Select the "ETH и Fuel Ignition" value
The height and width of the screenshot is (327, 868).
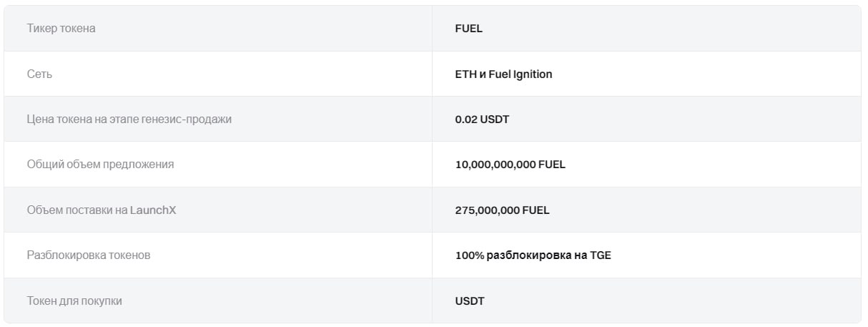coord(503,74)
